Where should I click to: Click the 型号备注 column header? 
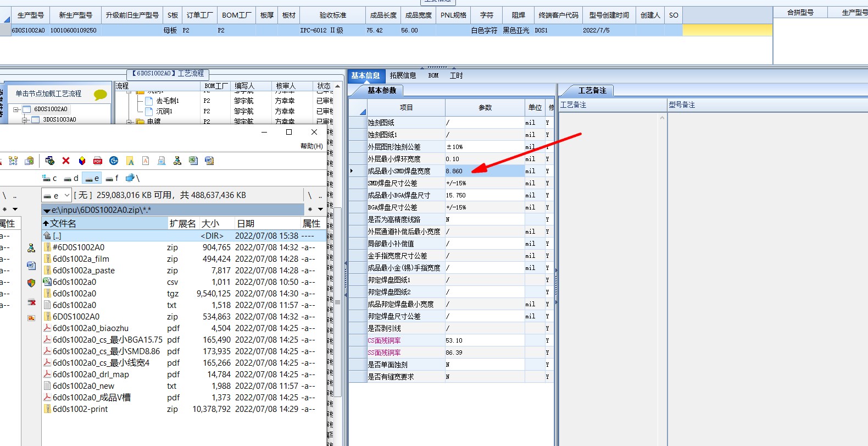pos(767,105)
